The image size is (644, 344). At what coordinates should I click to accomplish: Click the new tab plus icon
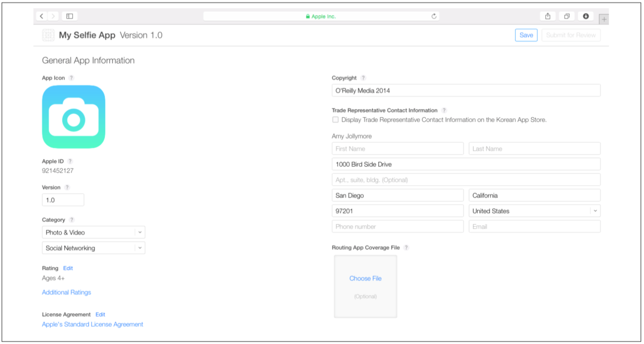tap(603, 20)
